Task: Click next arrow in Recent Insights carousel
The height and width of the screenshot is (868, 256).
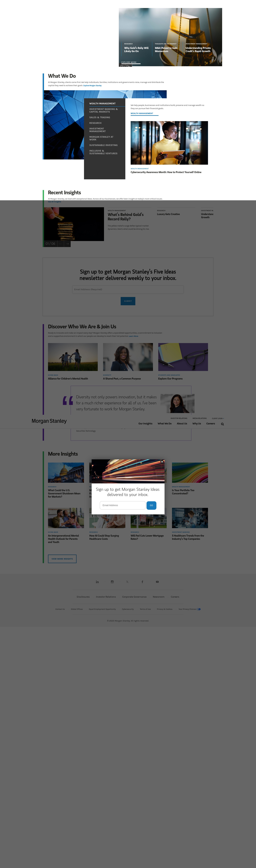Action: (67, 244)
